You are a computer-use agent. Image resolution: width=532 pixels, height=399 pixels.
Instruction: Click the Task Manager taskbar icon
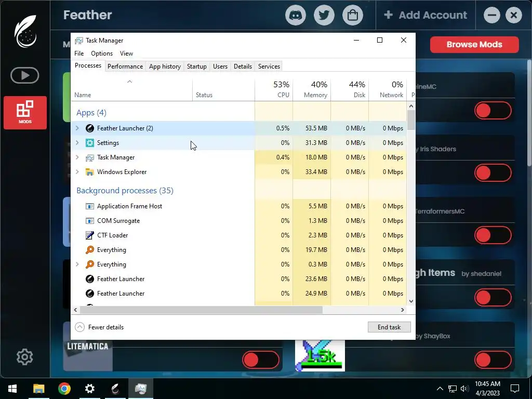point(140,389)
